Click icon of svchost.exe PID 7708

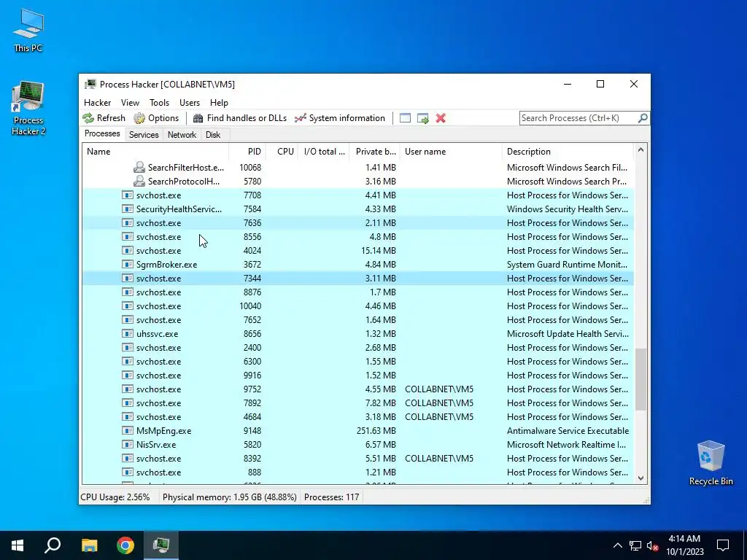(127, 195)
